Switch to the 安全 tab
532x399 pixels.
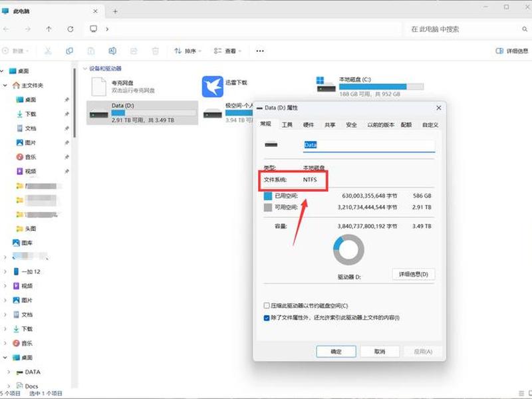point(352,125)
